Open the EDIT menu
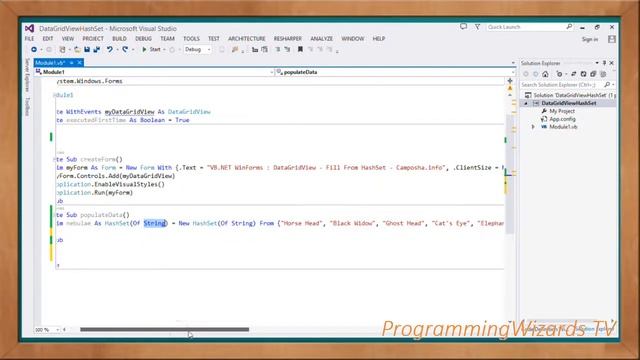This screenshot has width=640, height=360. [x=48, y=39]
